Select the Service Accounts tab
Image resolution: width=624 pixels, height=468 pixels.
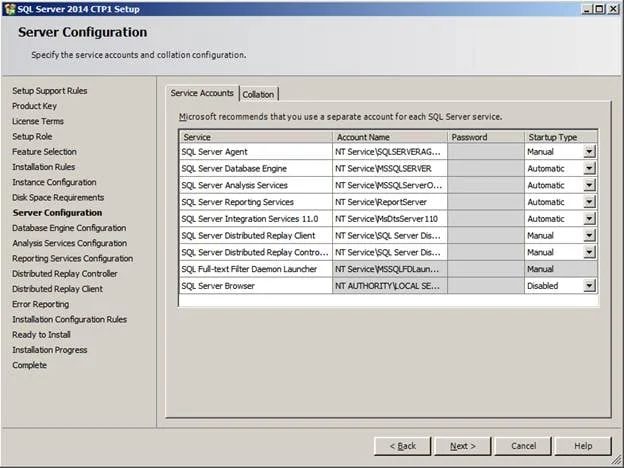[202, 93]
